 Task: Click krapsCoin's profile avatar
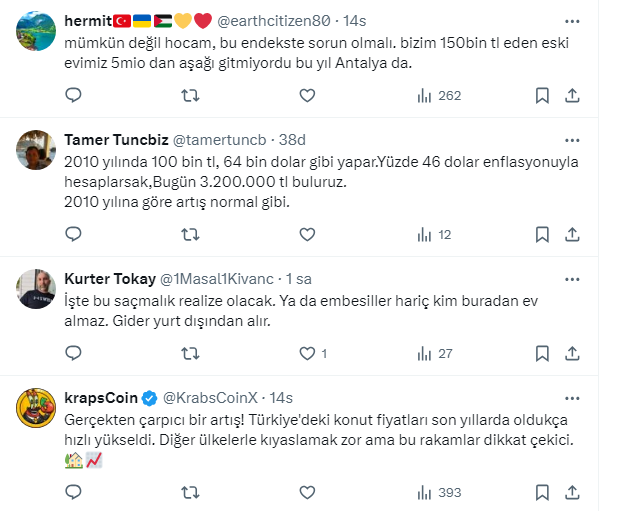(37, 405)
